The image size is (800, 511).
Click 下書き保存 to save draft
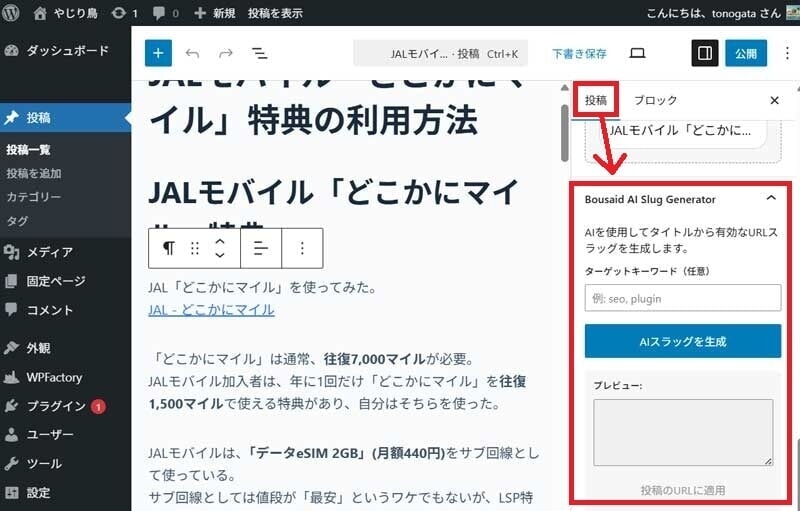[x=579, y=54]
